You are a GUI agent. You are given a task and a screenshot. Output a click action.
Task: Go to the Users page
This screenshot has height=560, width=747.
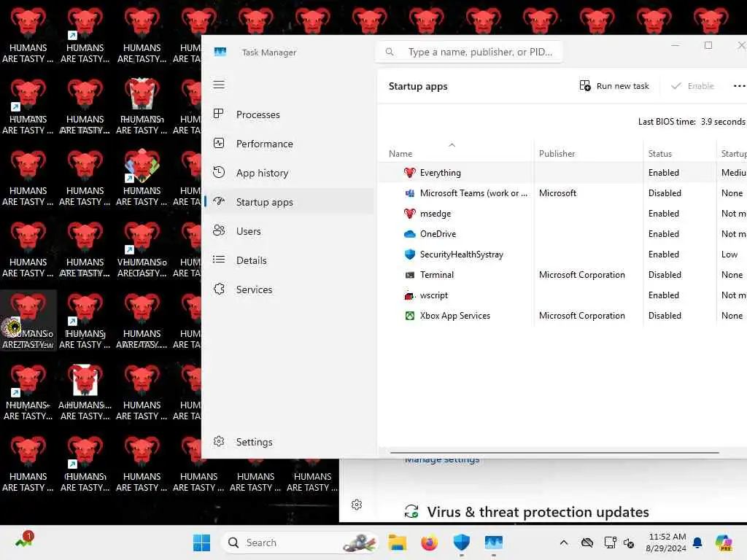pos(289,231)
